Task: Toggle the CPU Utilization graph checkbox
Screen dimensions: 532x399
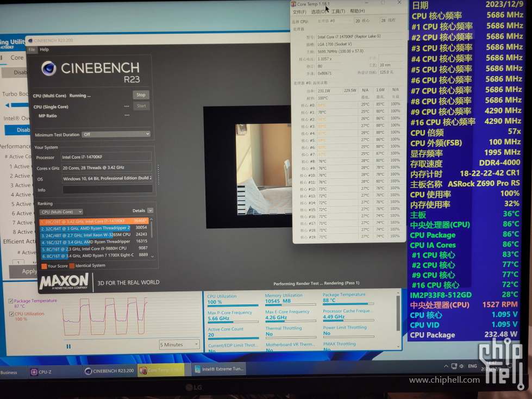Action: point(11,314)
